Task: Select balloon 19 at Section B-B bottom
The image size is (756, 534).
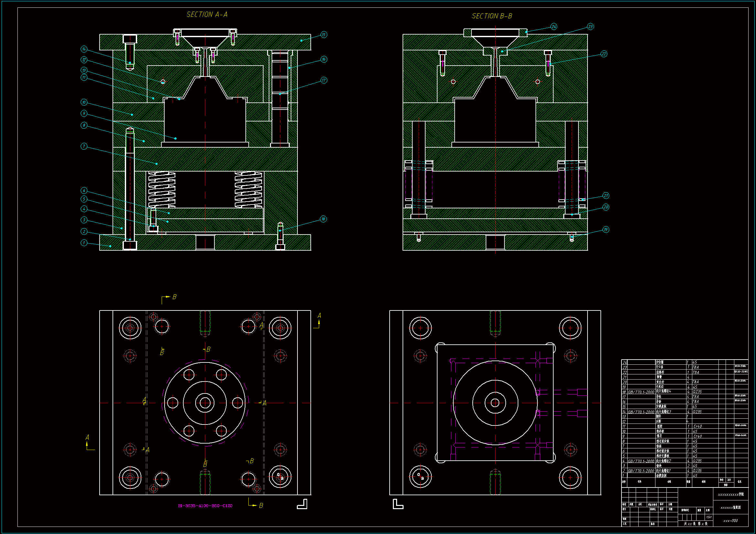Action: [x=606, y=230]
